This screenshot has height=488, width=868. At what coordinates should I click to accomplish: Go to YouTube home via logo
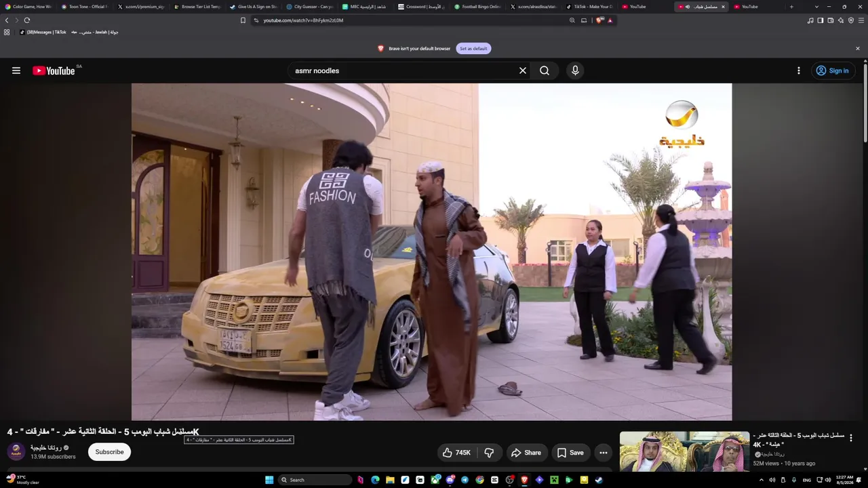tap(54, 70)
